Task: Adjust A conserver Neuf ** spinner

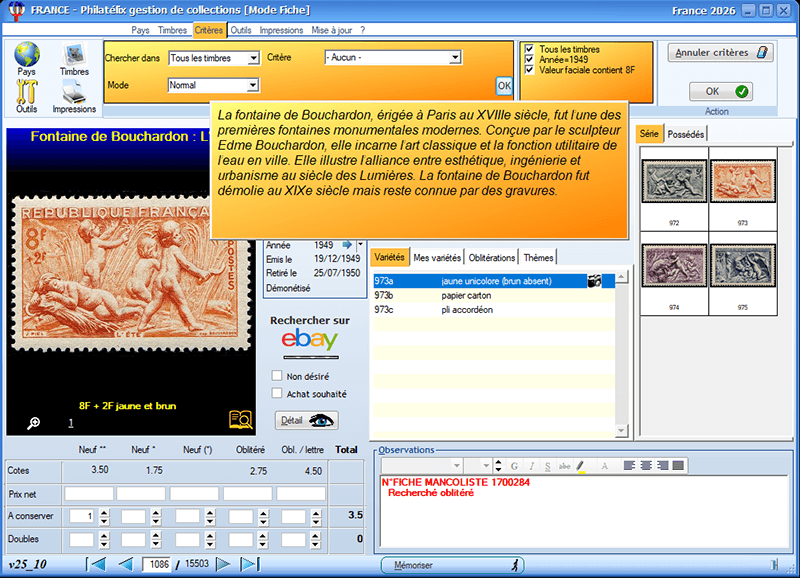Action: point(104,517)
